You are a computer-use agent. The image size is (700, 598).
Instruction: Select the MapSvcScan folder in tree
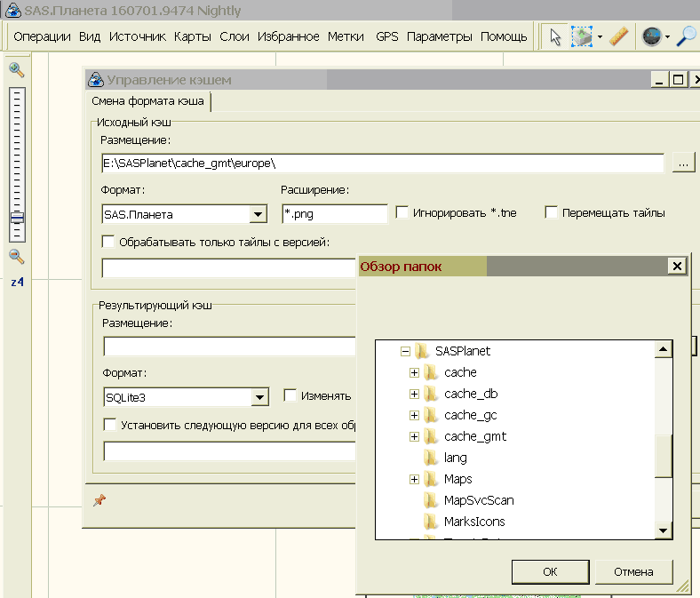(478, 500)
